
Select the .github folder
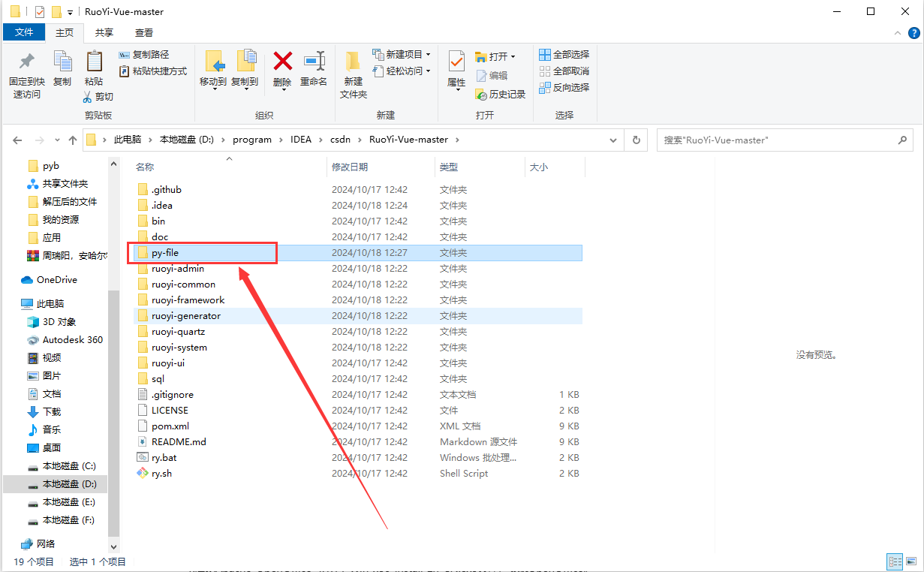(166, 190)
